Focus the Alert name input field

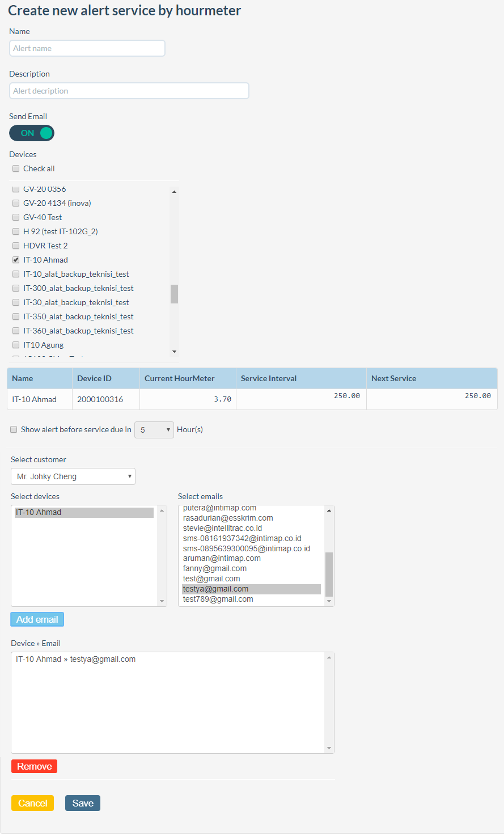click(x=87, y=48)
